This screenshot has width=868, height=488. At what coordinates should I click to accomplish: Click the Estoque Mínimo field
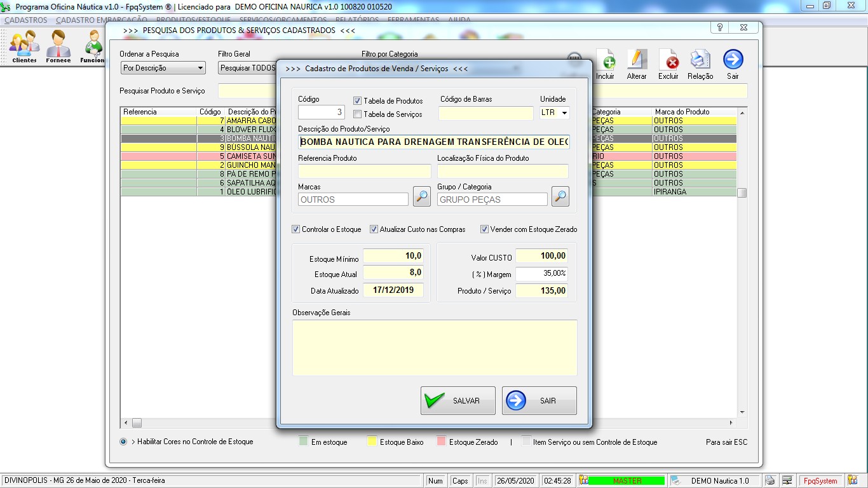pyautogui.click(x=393, y=256)
